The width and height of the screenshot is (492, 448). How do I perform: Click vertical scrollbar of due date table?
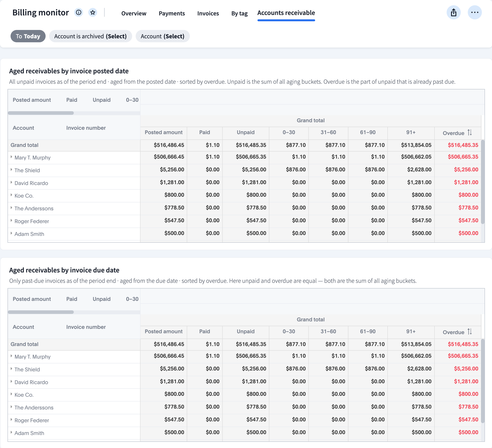(x=483, y=381)
